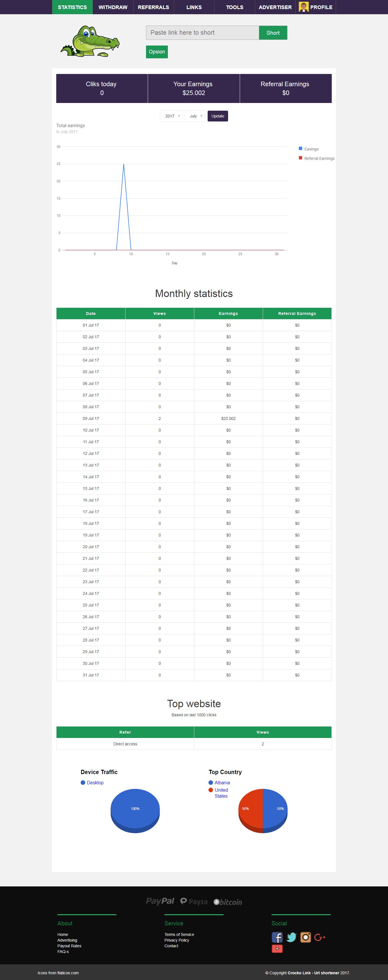Click the crocodile site logo
This screenshot has height=980, width=388.
coord(90,42)
